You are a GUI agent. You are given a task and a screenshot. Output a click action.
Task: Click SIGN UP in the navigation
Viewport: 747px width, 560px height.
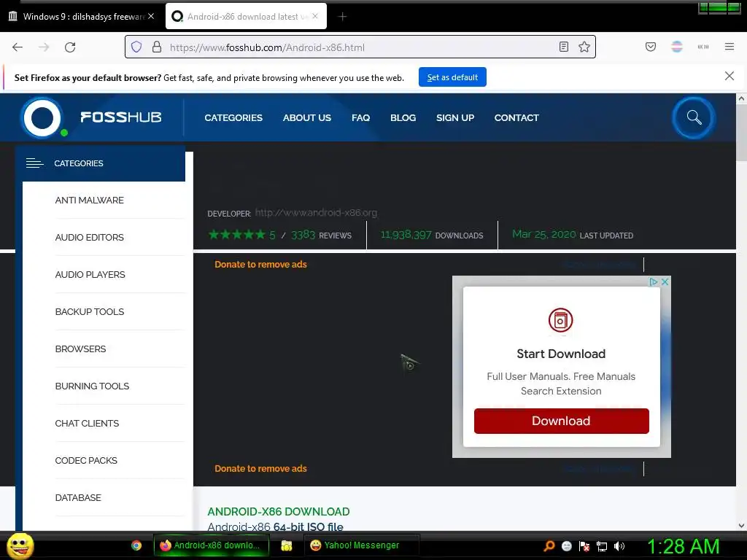pos(455,117)
